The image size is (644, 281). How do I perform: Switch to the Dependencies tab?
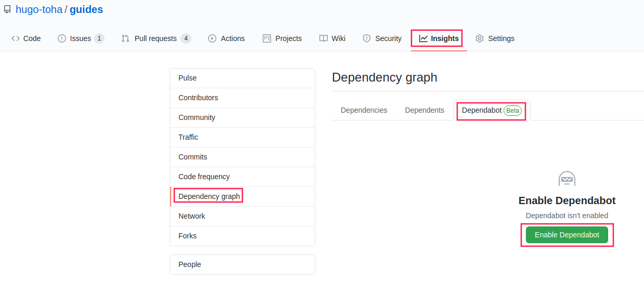coord(364,110)
